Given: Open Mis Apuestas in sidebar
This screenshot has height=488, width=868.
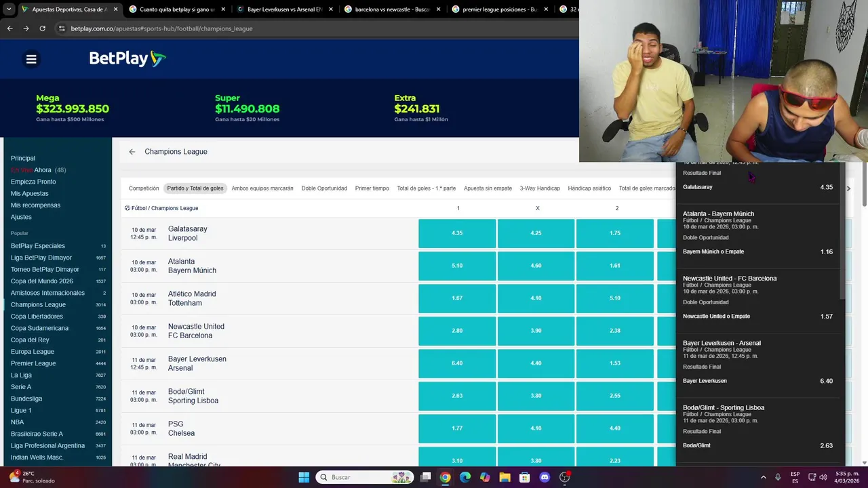Looking at the screenshot, I should pos(30,193).
